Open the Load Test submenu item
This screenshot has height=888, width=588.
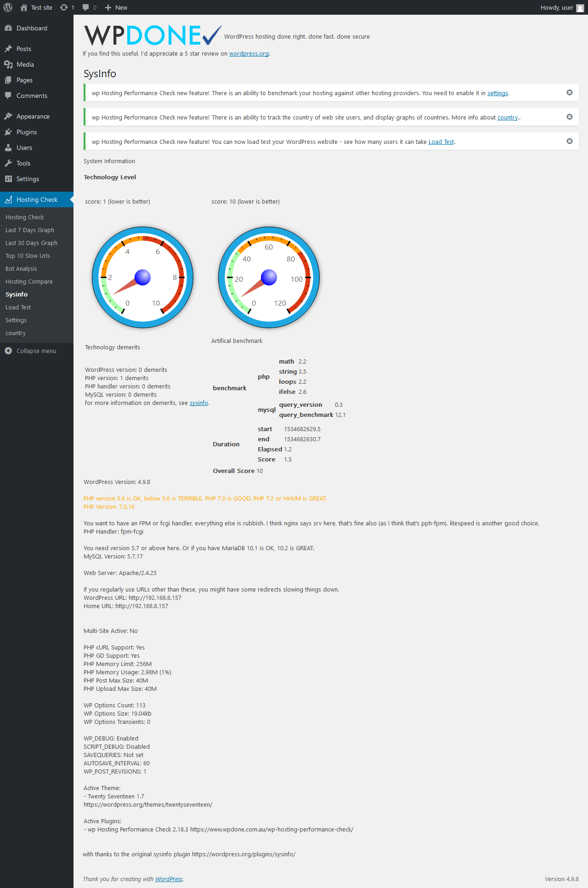pos(18,307)
